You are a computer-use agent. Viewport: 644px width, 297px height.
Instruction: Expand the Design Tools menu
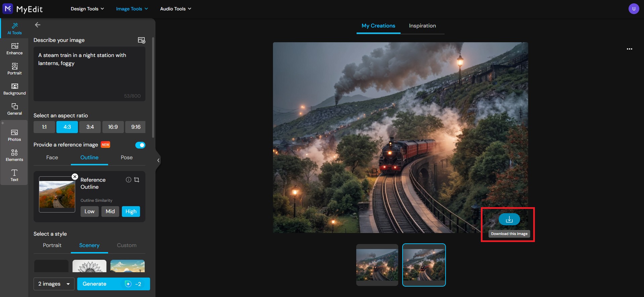87,9
